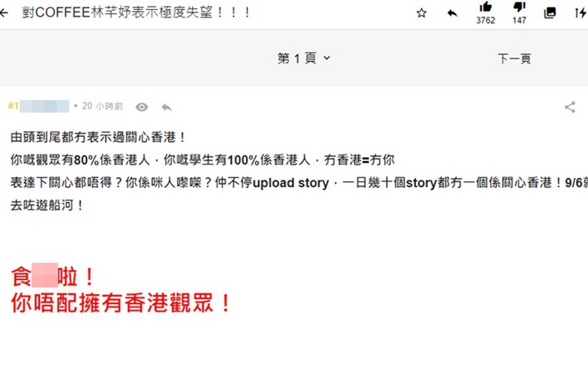Reply to post #1 with arrow icon
This screenshot has height=371, width=588.
pos(166,108)
